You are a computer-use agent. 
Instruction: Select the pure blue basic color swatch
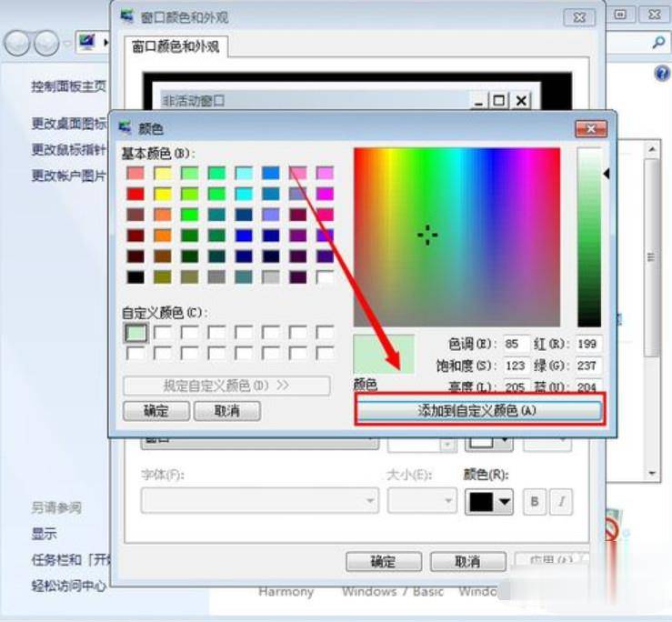(x=244, y=236)
